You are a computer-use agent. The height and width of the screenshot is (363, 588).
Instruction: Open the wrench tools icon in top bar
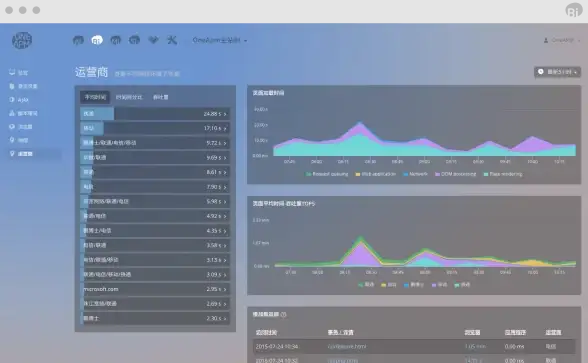pos(172,40)
